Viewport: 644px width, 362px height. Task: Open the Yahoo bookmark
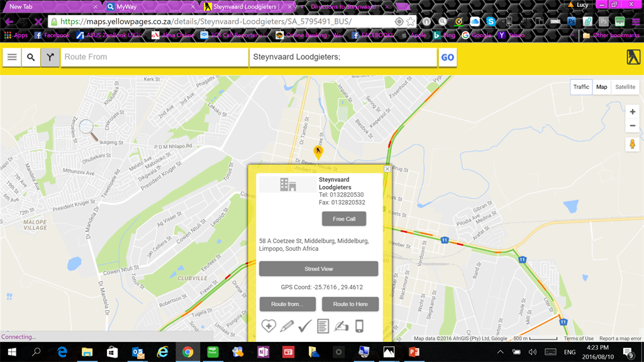511,35
